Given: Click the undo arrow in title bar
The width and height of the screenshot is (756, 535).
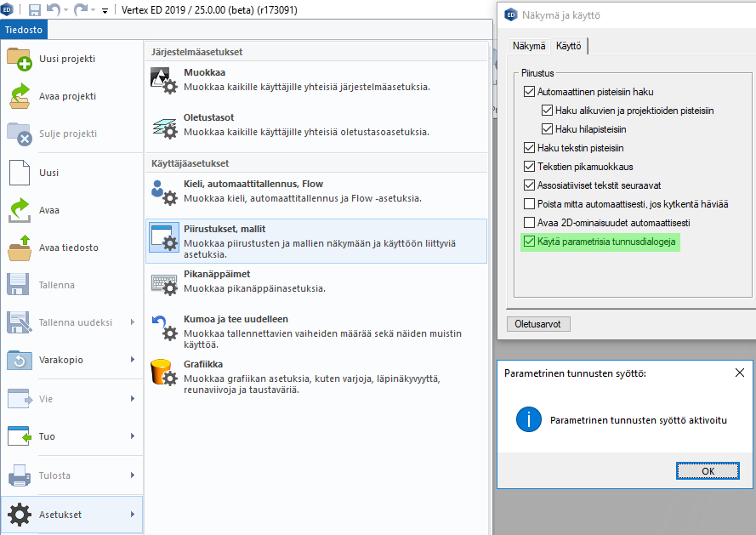Looking at the screenshot, I should pos(54,9).
